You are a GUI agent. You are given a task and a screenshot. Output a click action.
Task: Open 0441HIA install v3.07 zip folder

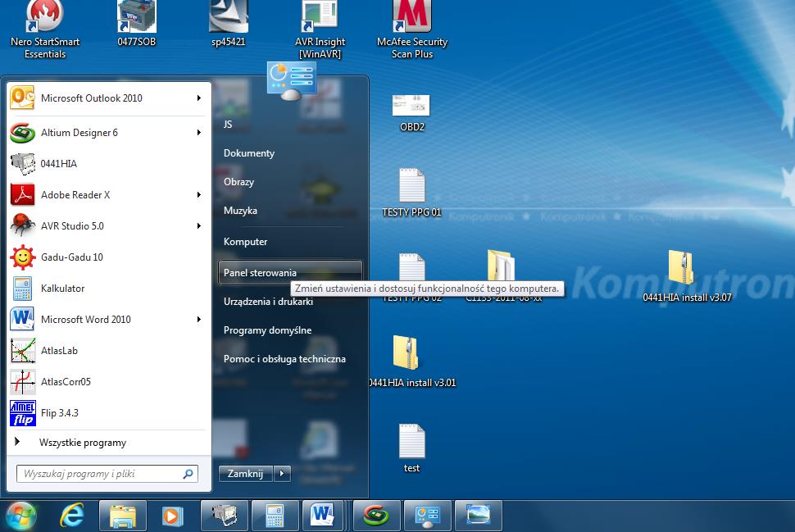687,276
